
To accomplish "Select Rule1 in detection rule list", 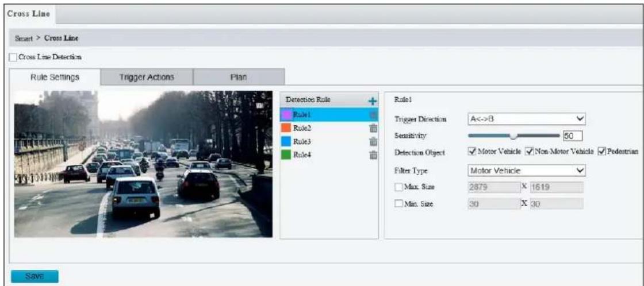I will (329, 115).
